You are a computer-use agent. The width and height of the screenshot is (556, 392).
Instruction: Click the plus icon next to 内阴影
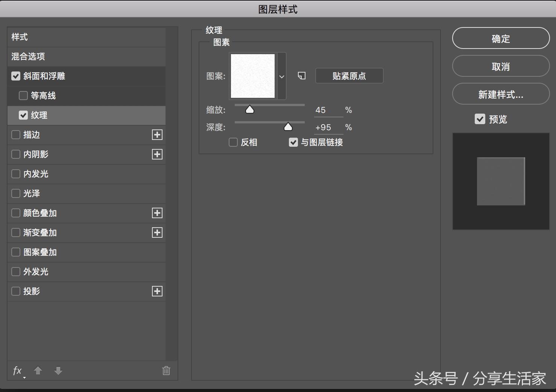pyautogui.click(x=157, y=154)
